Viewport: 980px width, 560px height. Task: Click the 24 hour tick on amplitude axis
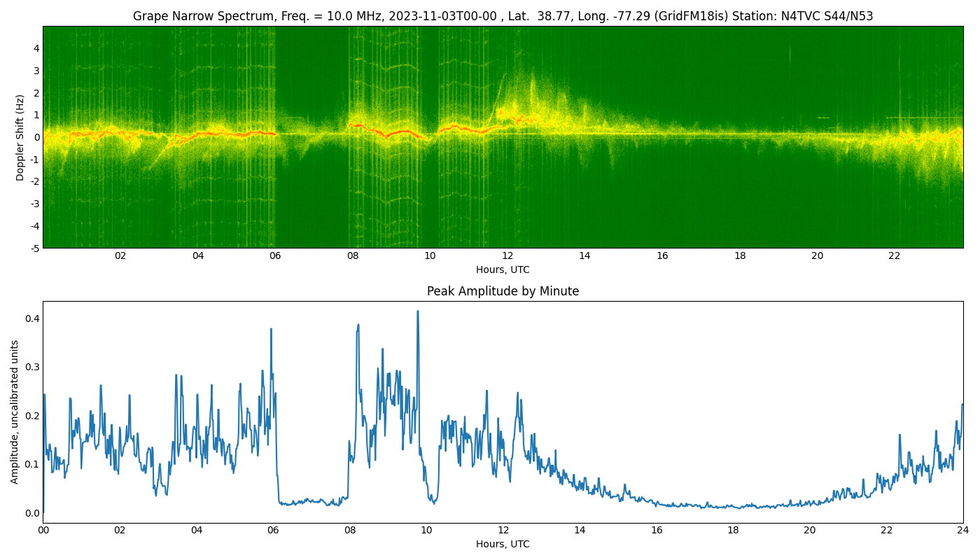(x=963, y=530)
